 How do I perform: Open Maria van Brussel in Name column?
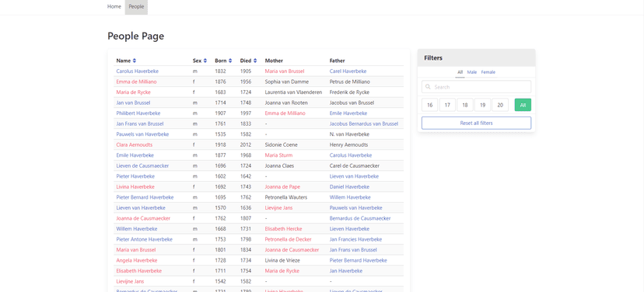[x=136, y=250]
